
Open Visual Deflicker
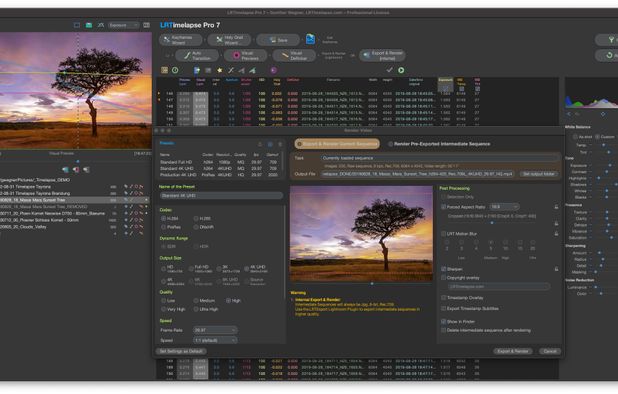(x=294, y=55)
